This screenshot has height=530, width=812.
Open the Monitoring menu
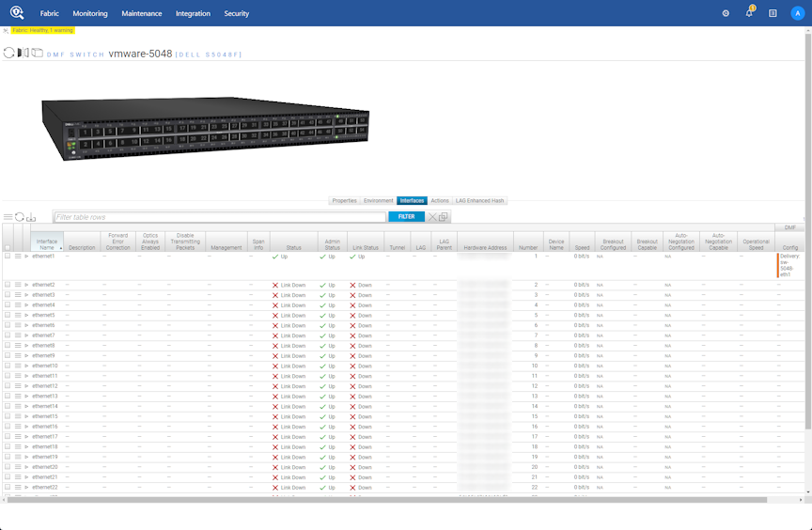[90, 13]
